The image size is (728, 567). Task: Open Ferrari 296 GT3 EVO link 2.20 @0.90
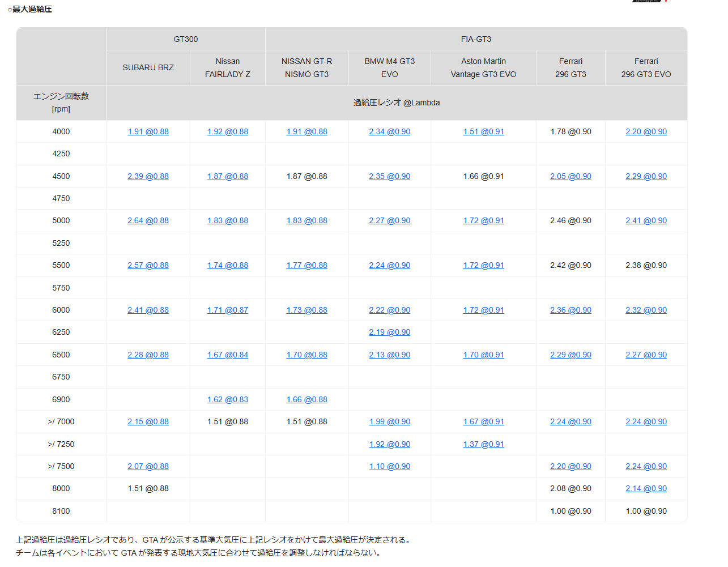click(646, 131)
